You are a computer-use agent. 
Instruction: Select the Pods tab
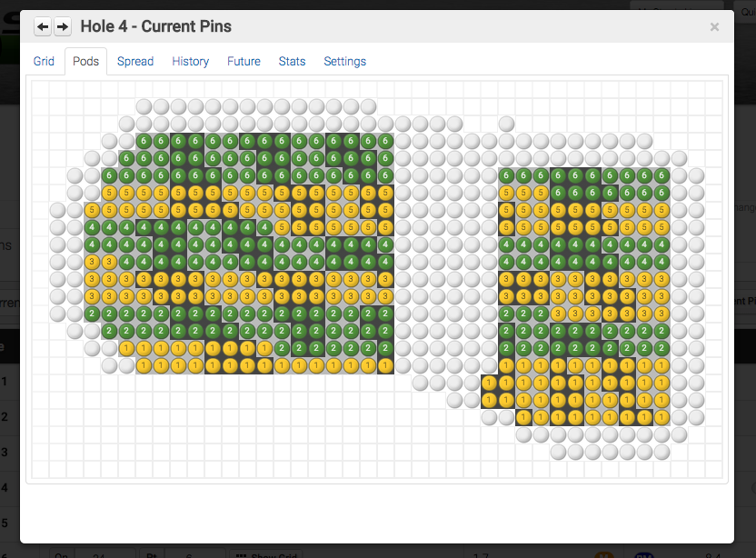click(x=86, y=62)
